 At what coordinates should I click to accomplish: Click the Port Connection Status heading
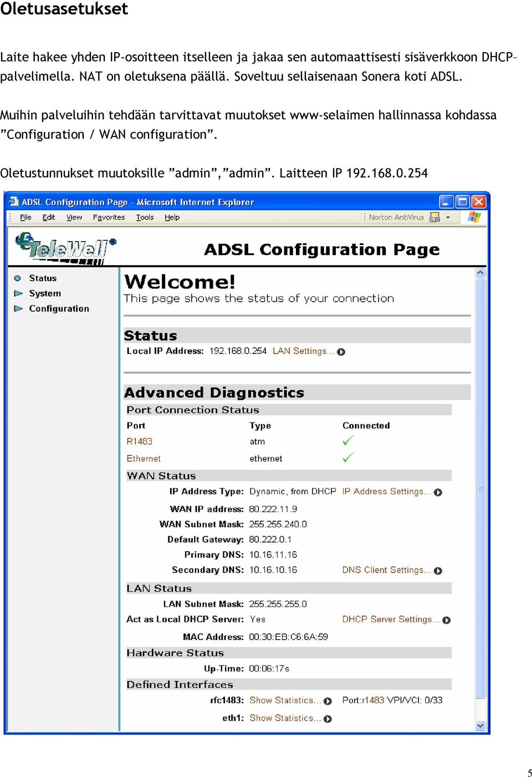(x=193, y=410)
